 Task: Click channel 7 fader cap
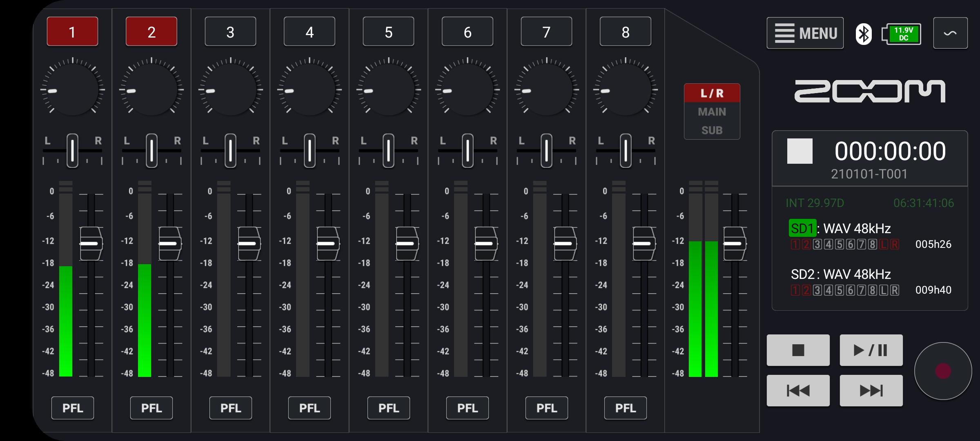(x=565, y=244)
